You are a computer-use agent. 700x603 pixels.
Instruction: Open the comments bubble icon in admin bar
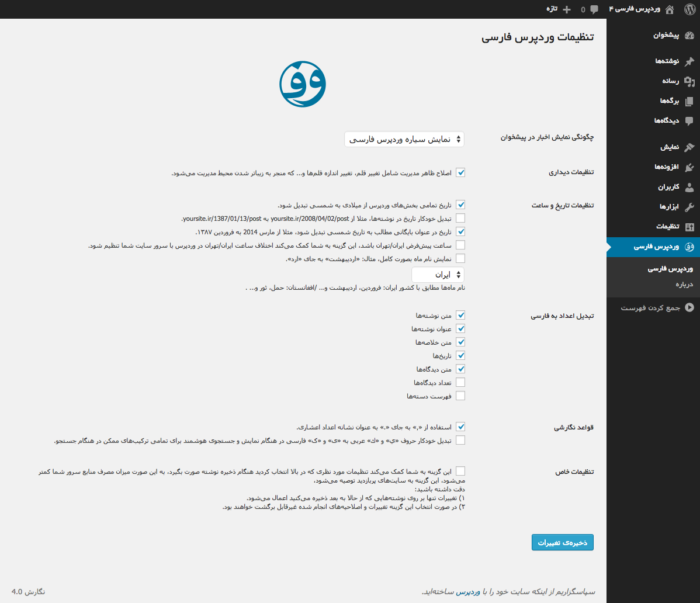point(594,9)
